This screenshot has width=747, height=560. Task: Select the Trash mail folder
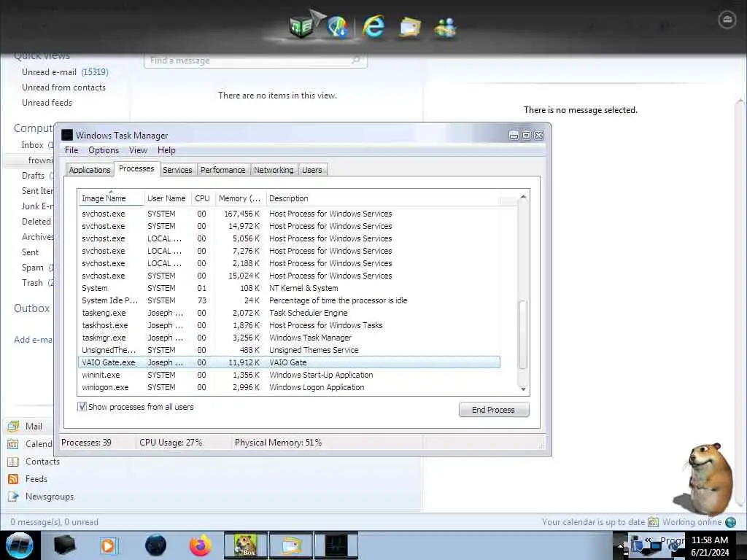tap(32, 283)
